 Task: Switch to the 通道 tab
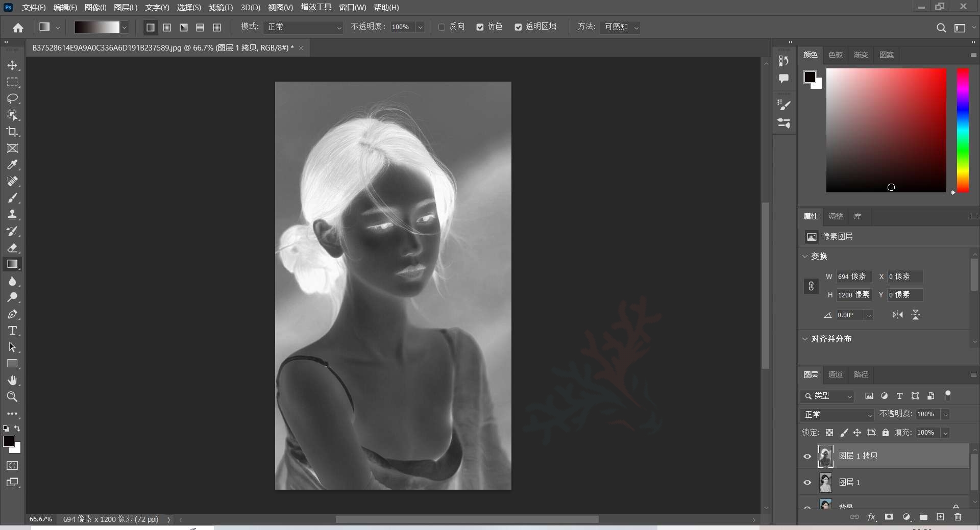tap(836, 375)
